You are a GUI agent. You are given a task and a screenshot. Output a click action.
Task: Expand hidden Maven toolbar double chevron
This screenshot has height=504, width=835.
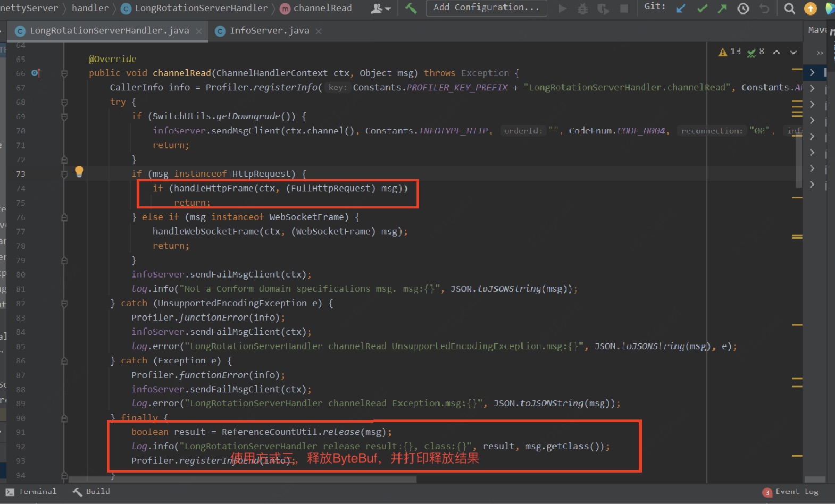[x=820, y=53]
